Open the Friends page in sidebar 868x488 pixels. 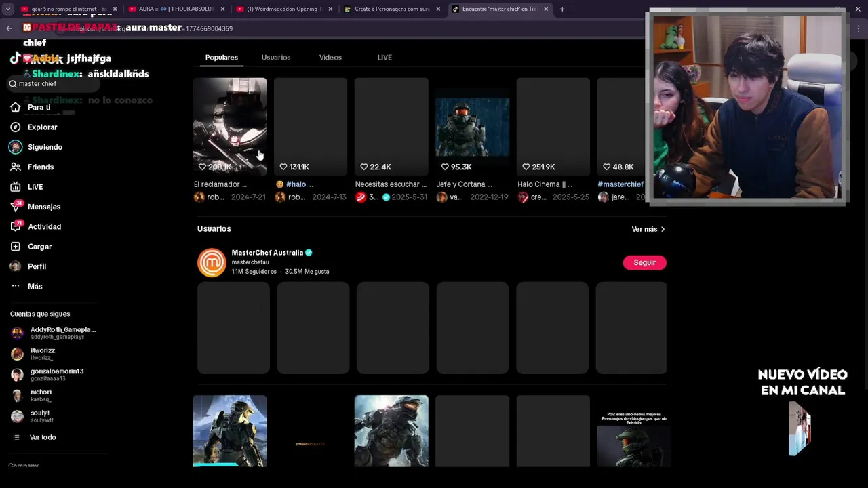pos(32,167)
